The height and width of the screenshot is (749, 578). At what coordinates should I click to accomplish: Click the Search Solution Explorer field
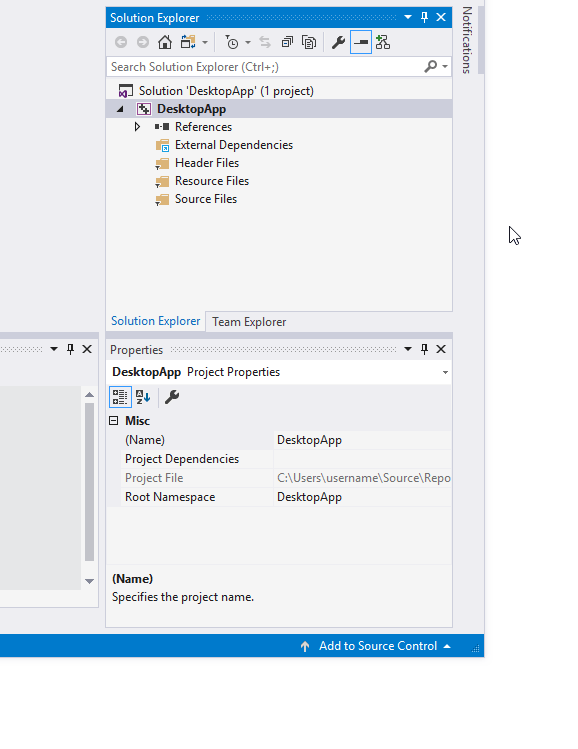click(279, 67)
